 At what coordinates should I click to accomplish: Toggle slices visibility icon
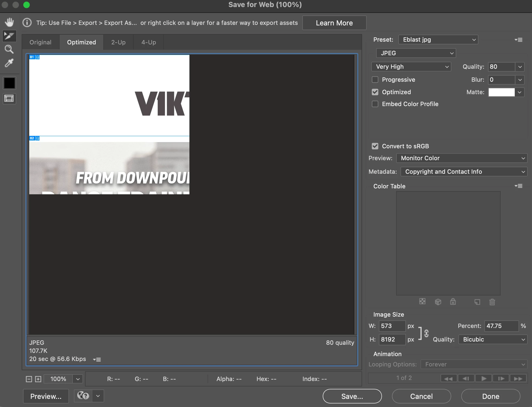coord(9,99)
